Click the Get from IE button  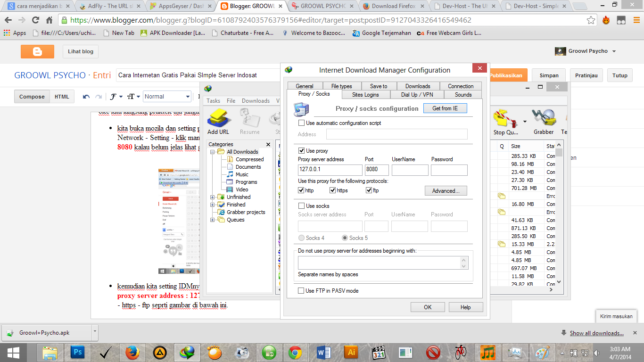(445, 108)
